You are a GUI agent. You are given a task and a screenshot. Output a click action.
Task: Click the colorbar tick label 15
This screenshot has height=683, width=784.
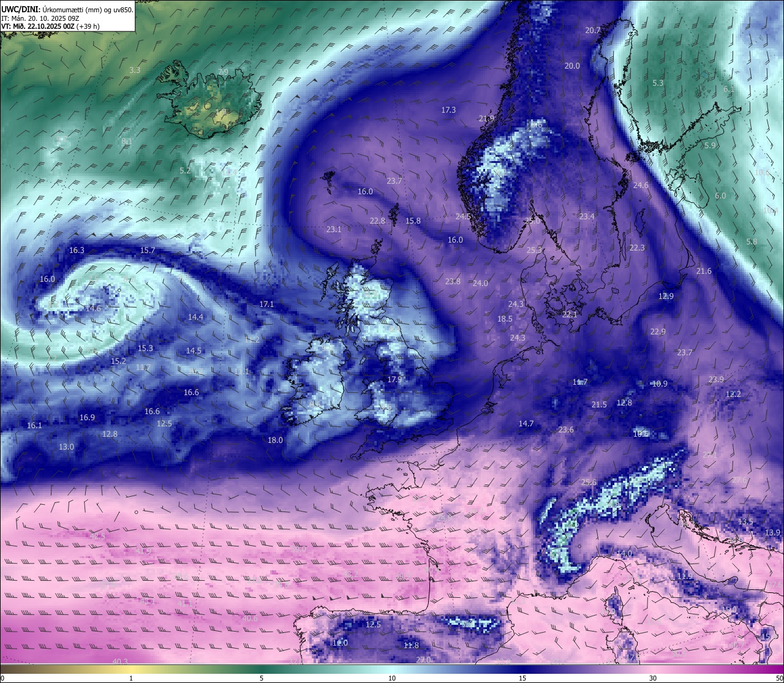(522, 678)
